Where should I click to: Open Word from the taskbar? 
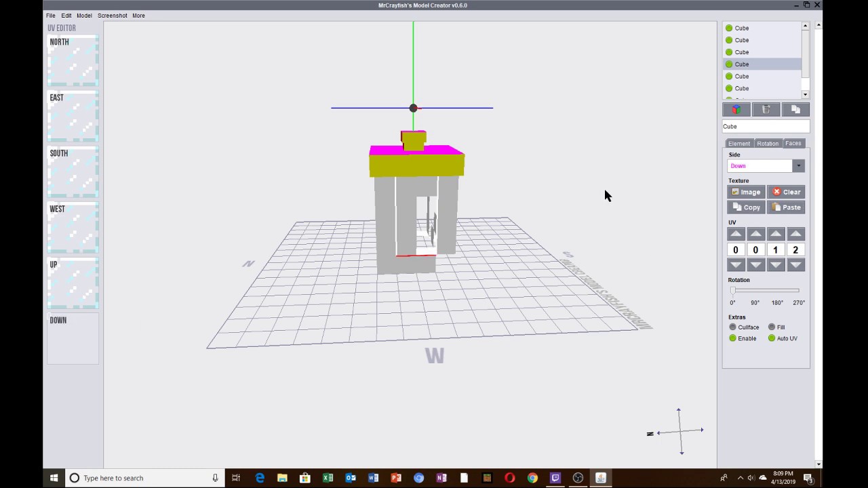point(373,478)
